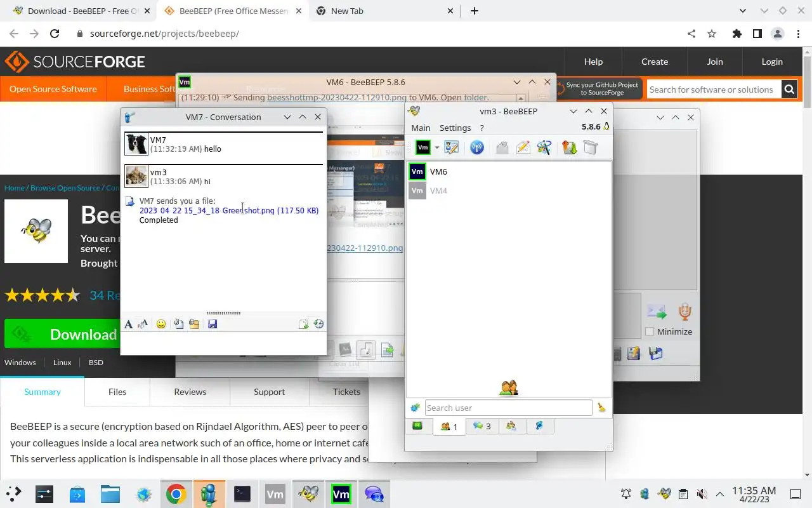Image resolution: width=812 pixels, height=508 pixels.
Task: Click the chat history clock icon in Conversation
Action: point(319,324)
